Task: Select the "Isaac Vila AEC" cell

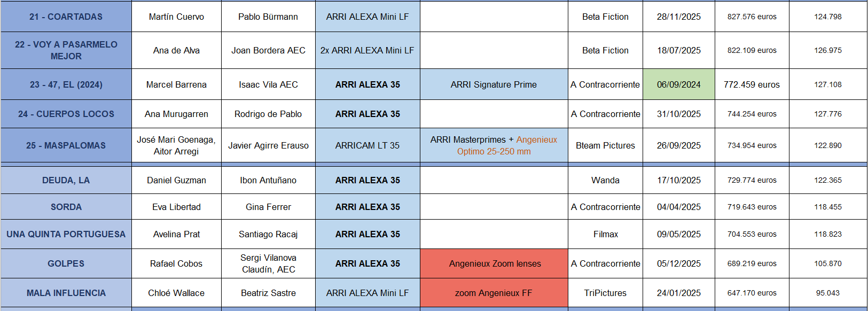Action: click(268, 84)
